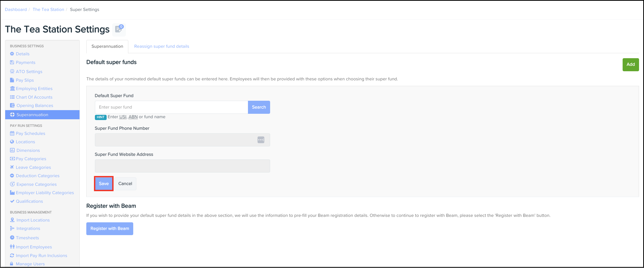
Task: Click the calendar icon beside Pay Schedules
Action: [12, 133]
